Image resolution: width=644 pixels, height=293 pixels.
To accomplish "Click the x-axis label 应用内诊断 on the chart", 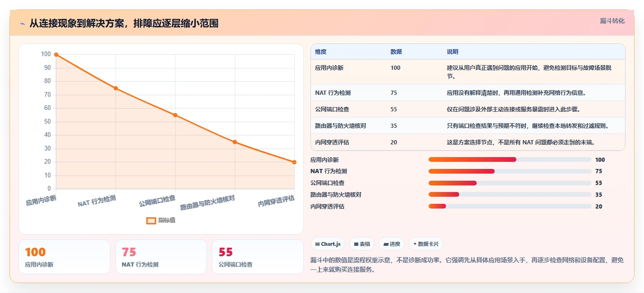I will click(x=42, y=201).
